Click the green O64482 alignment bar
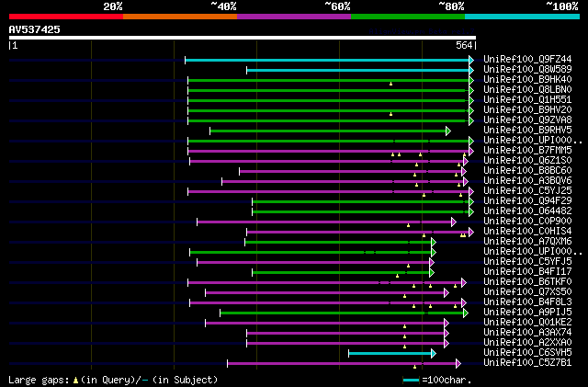The width and height of the screenshot is (588, 387). [361, 211]
